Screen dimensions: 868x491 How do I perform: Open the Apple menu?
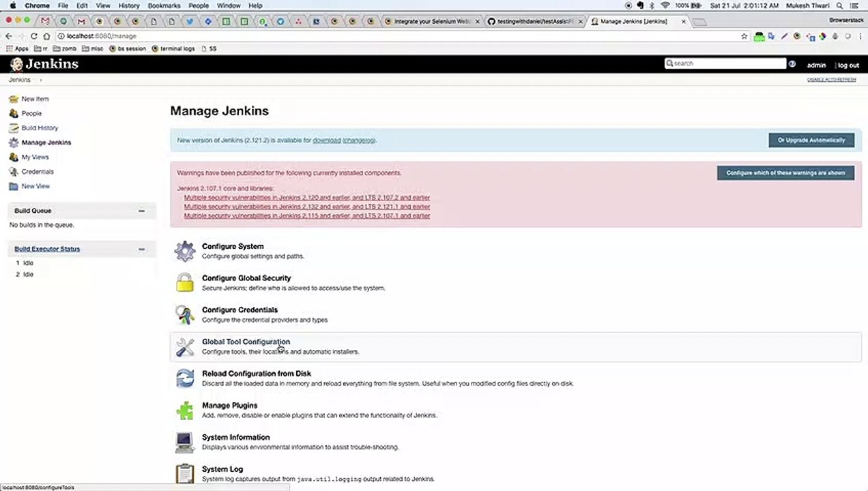(x=12, y=5)
